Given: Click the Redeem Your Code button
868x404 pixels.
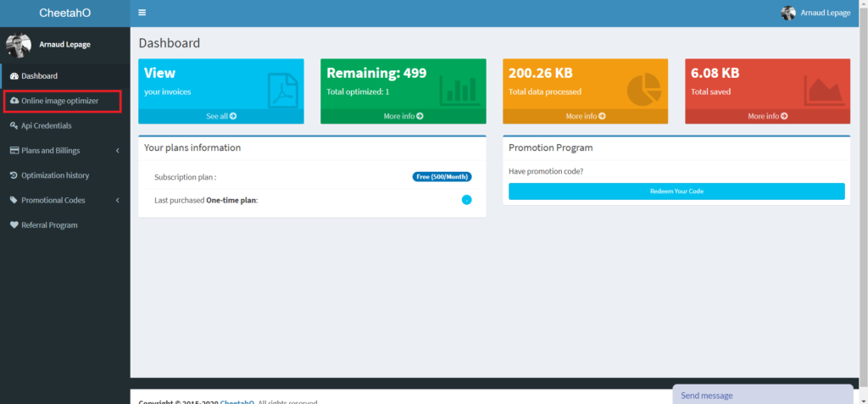Looking at the screenshot, I should tap(676, 191).
